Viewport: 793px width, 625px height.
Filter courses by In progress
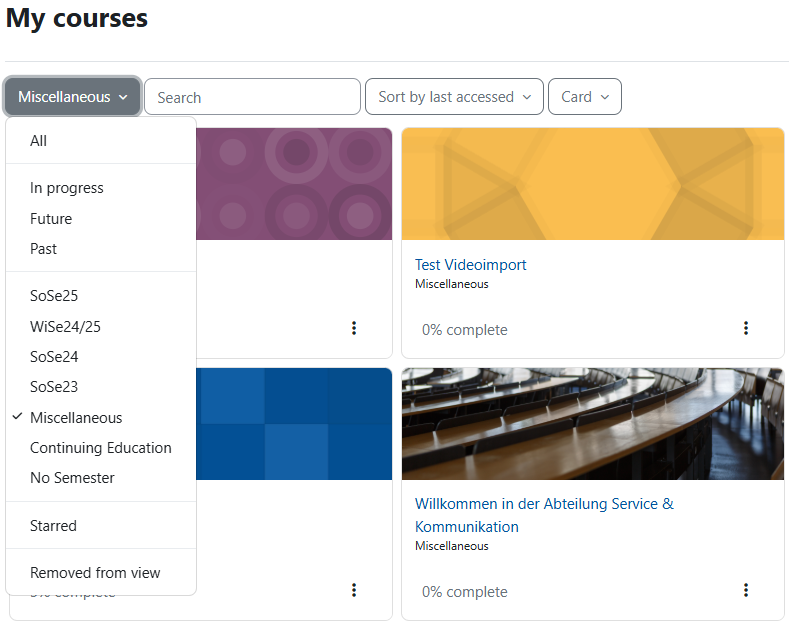pyautogui.click(x=67, y=188)
